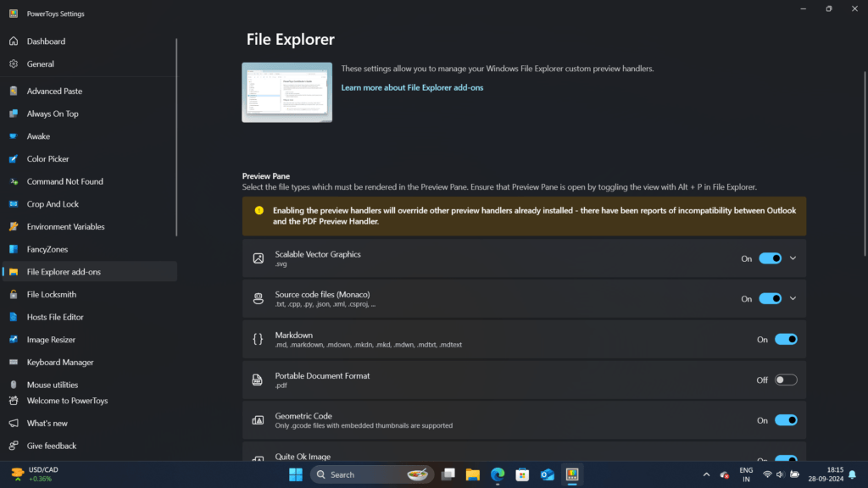868x488 pixels.
Task: Select the FancyZones icon in sidebar
Action: pos(14,250)
